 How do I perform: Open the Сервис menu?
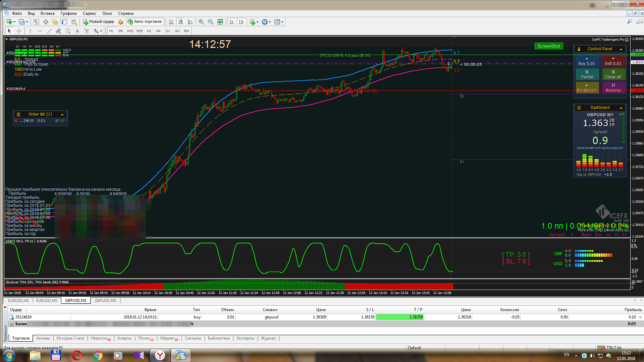click(x=90, y=13)
